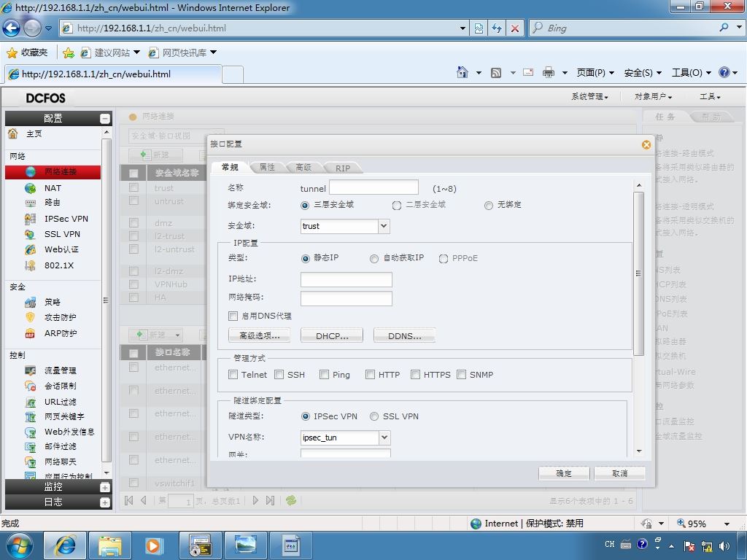Open the 网页关键字 icon

click(x=30, y=416)
